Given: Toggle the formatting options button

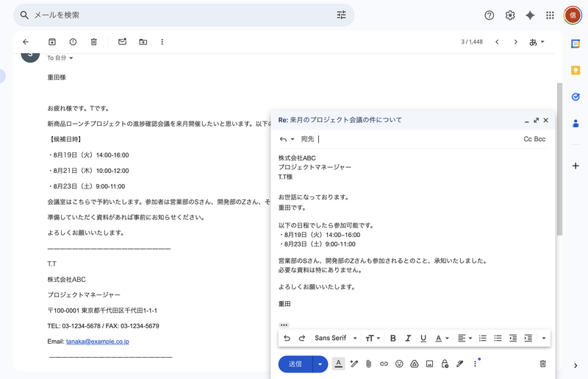Looking at the screenshot, I should [338, 364].
